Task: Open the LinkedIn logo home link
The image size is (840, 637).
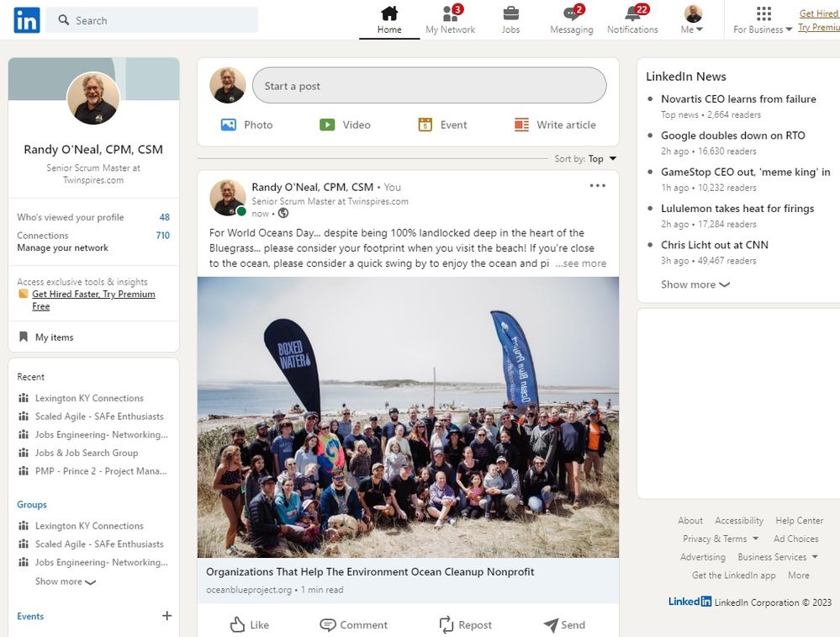Action: coord(27,20)
